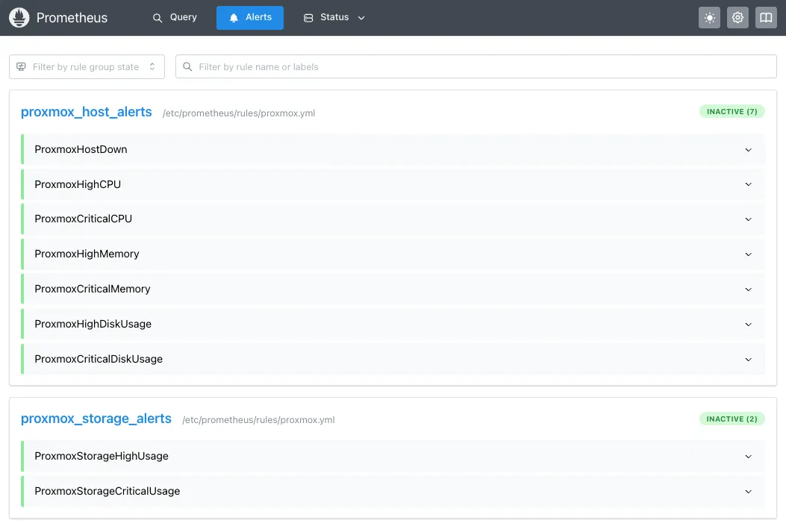The width and height of the screenshot is (786, 532).
Task: Toggle the light theme sun icon
Action: click(x=709, y=18)
